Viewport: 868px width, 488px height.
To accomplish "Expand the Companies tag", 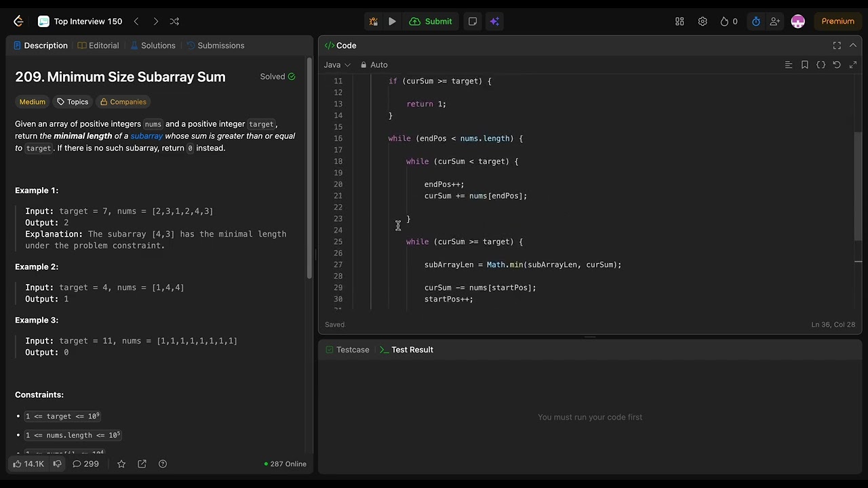I will point(123,102).
